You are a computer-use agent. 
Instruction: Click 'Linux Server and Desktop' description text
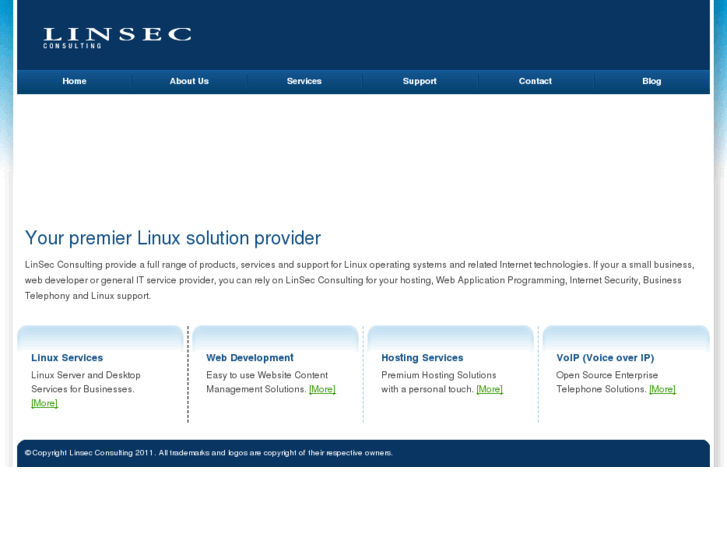point(86,375)
